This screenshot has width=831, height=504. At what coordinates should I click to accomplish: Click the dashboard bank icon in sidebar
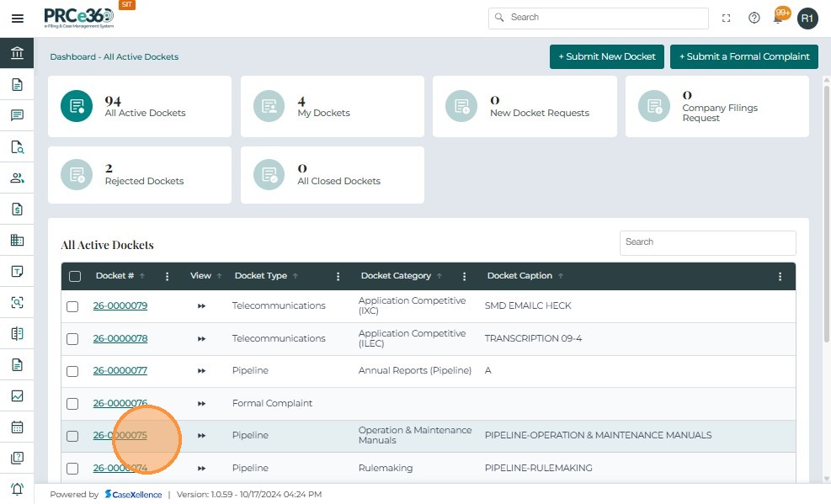(17, 54)
